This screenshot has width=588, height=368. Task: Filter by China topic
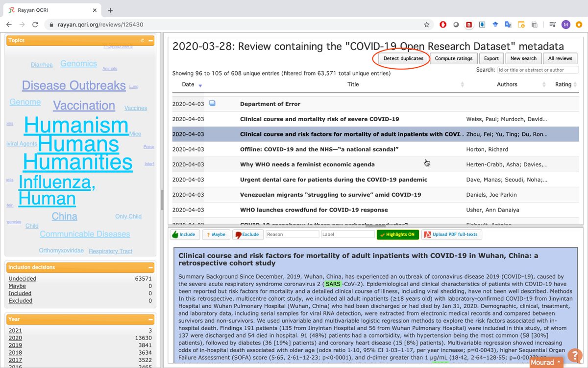coord(64,216)
